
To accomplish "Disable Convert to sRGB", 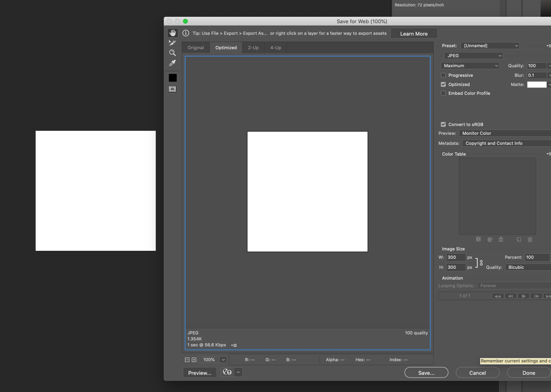I will click(x=443, y=124).
